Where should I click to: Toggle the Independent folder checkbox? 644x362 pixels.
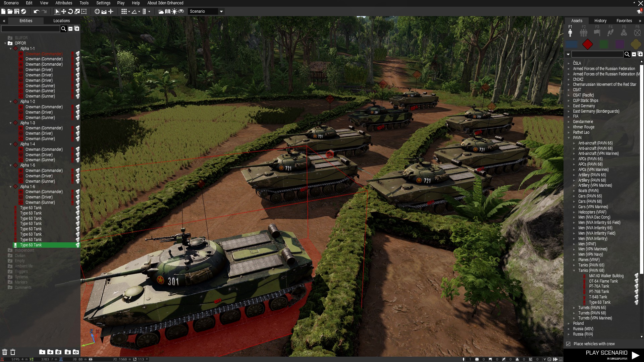[x=10, y=250]
